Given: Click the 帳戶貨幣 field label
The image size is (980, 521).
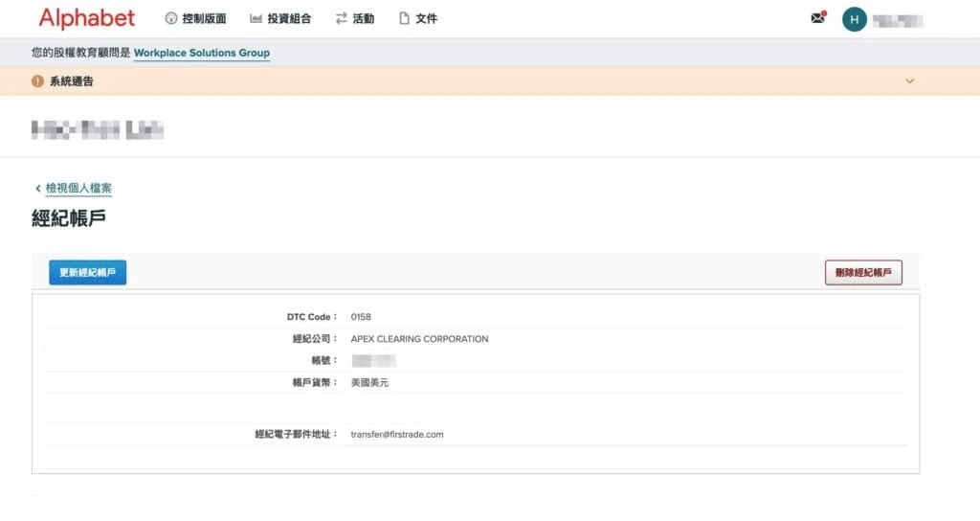Looking at the screenshot, I should pos(315,383).
